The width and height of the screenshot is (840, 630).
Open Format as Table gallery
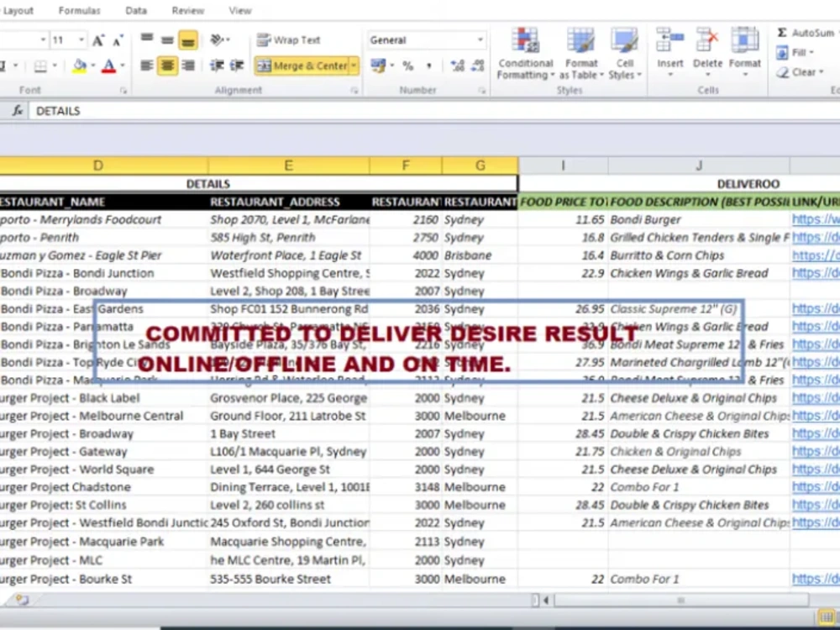(x=581, y=54)
